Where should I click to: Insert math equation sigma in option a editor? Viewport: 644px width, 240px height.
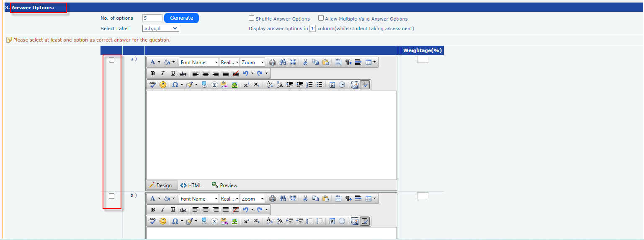214,85
